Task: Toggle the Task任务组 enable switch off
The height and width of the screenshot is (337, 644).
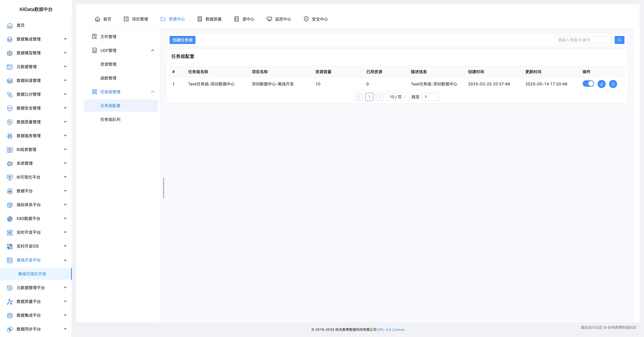Action: pos(588,84)
